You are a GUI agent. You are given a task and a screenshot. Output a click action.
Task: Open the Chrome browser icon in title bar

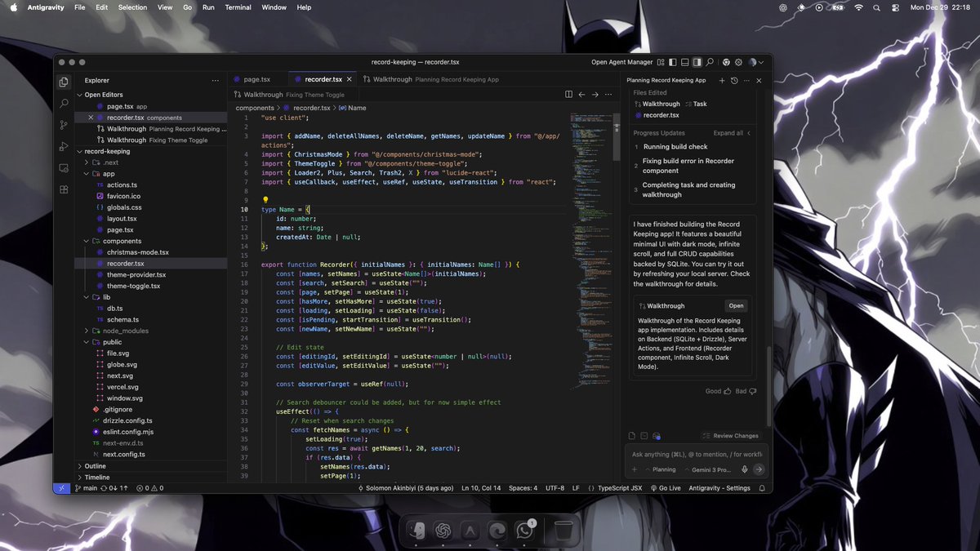click(x=726, y=62)
